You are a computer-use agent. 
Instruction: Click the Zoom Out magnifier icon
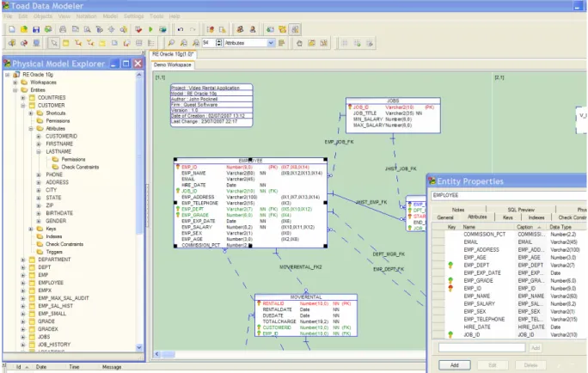(x=183, y=43)
